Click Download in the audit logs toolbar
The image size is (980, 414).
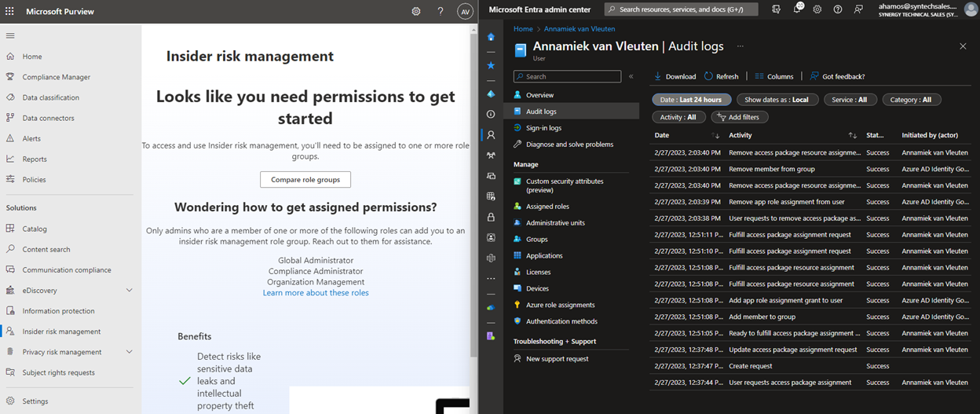coord(675,76)
